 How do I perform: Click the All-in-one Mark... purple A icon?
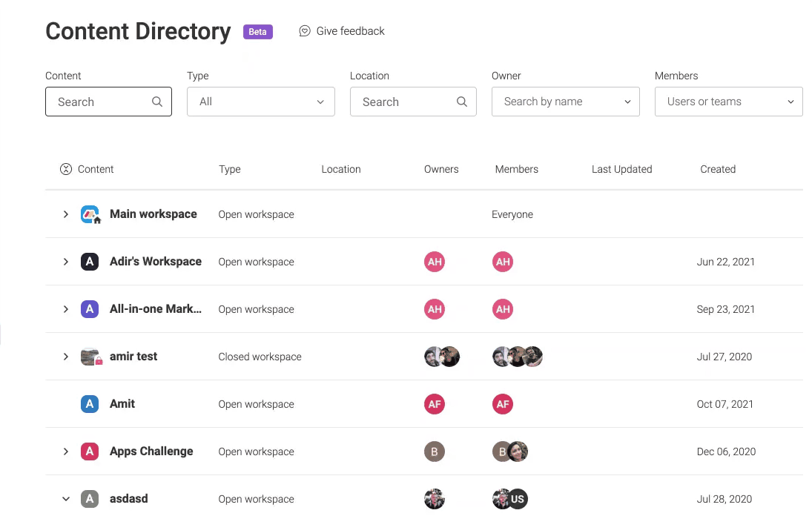tap(90, 309)
